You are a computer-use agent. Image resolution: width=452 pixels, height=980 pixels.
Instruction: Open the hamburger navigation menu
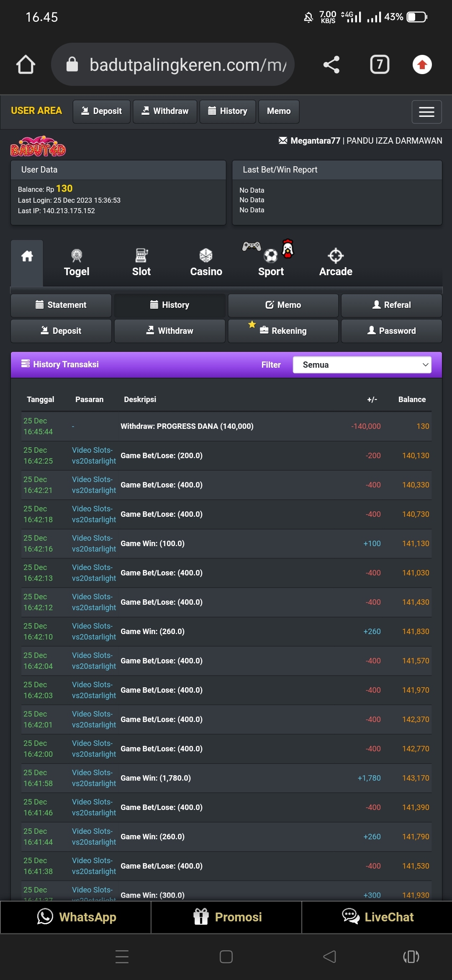point(426,112)
